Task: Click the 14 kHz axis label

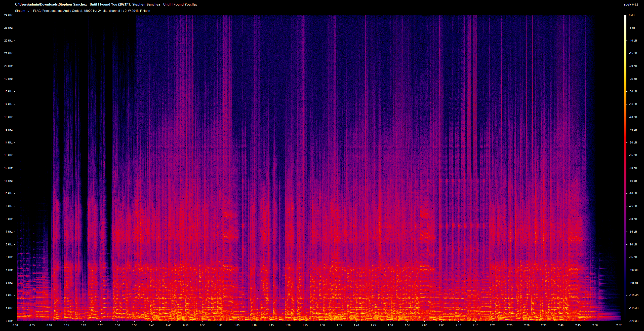Action: [8, 142]
